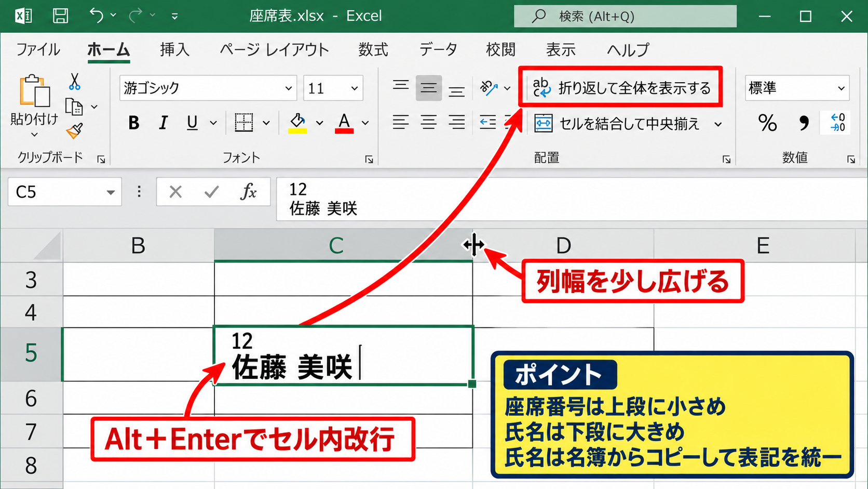The height and width of the screenshot is (489, 868).
Task: Open the 数式 ribbon tab
Action: [373, 49]
